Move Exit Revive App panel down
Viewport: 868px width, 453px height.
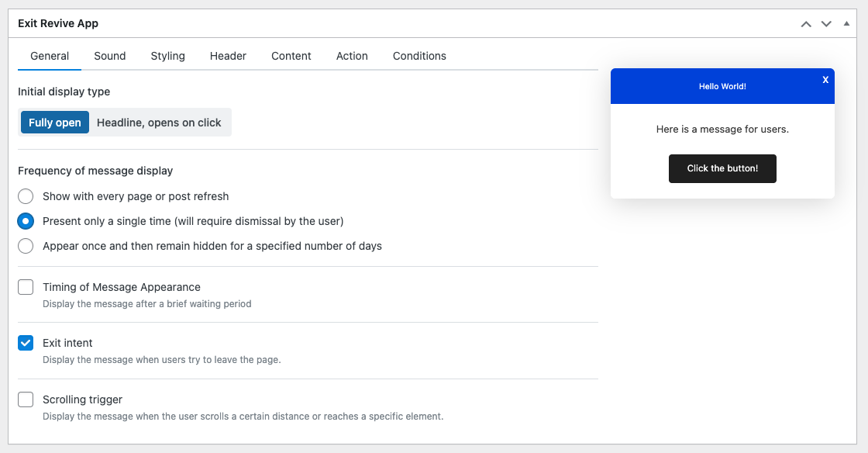pyautogui.click(x=826, y=24)
